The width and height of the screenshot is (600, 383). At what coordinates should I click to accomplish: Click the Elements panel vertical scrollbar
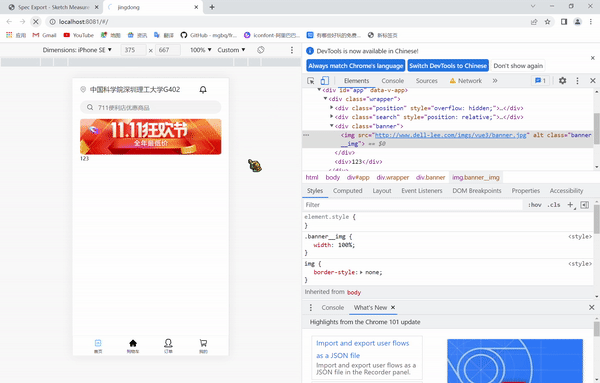click(597, 129)
